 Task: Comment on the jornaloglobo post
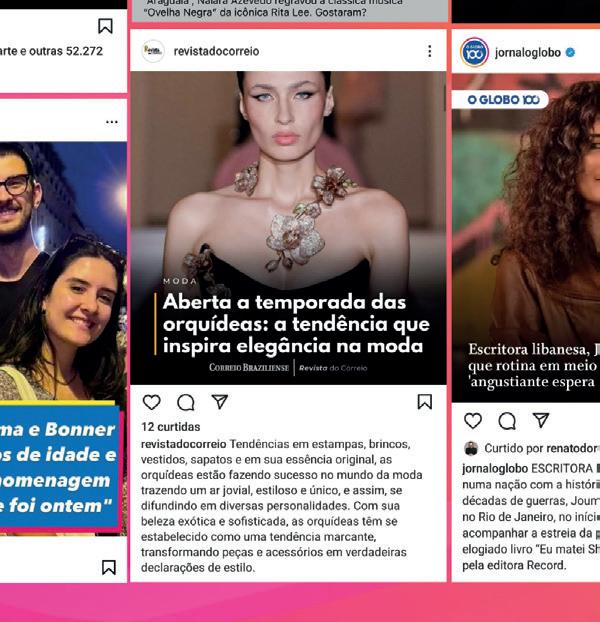507,421
